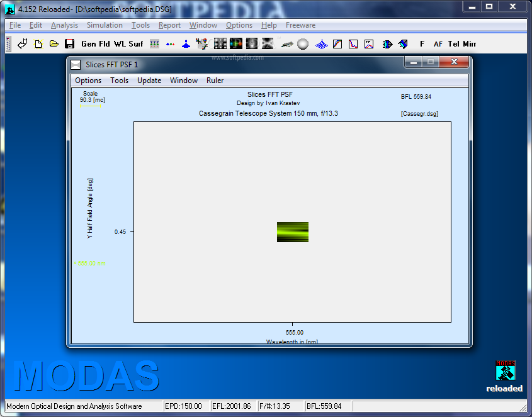The width and height of the screenshot is (532, 417).
Task: Open the main Window menu
Action: click(203, 25)
